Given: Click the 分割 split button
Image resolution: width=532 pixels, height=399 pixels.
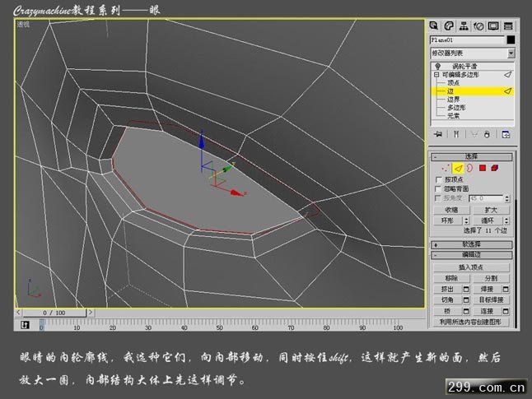Looking at the screenshot, I should pos(491,278).
